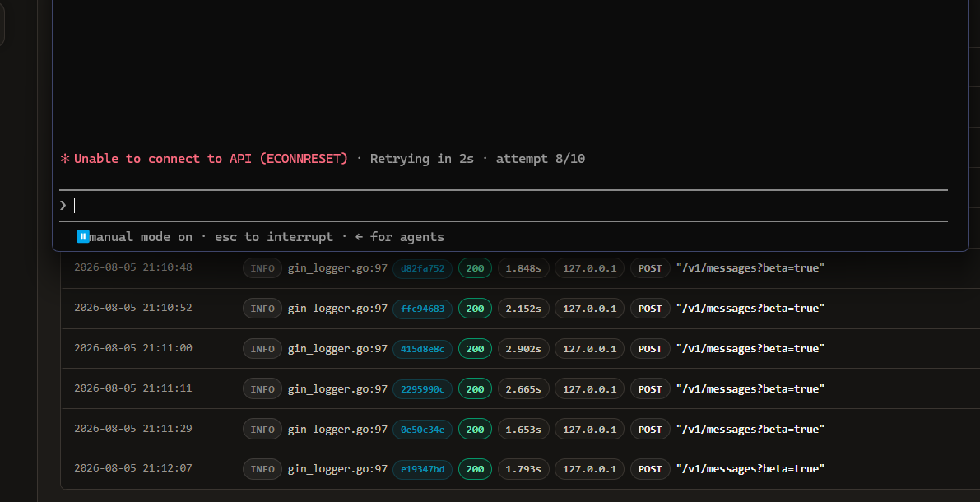Click the 'attempt 8/10' text
Screen dimensions: 980x502
point(541,159)
